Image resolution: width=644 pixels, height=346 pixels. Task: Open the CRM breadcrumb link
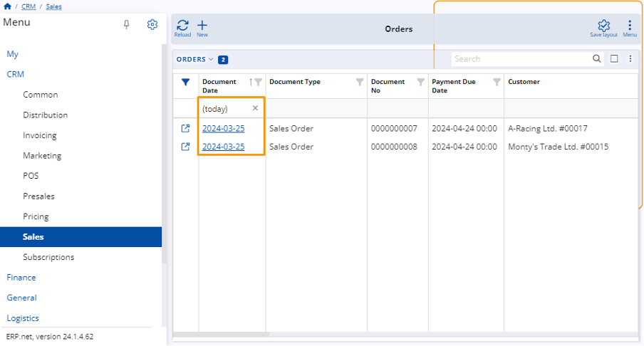click(x=28, y=6)
